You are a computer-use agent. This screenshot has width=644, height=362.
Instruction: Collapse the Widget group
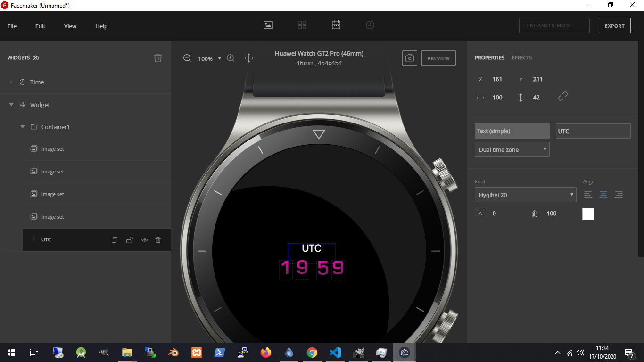pos(11,105)
